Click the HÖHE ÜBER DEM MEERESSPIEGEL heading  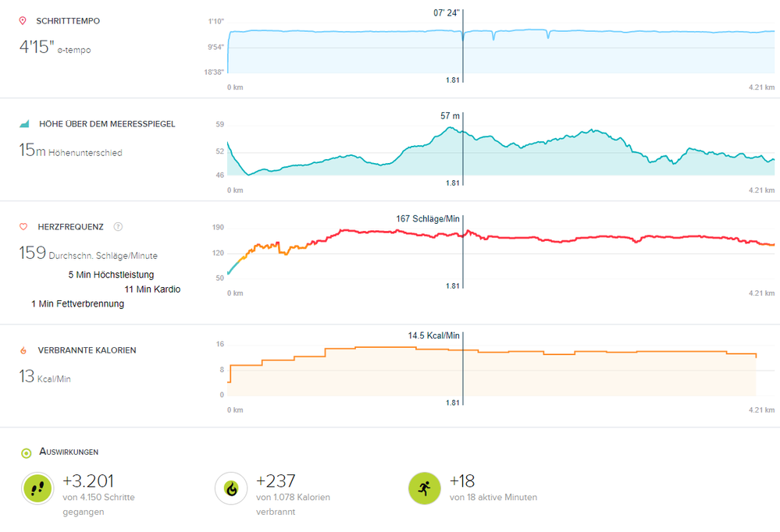coord(107,124)
